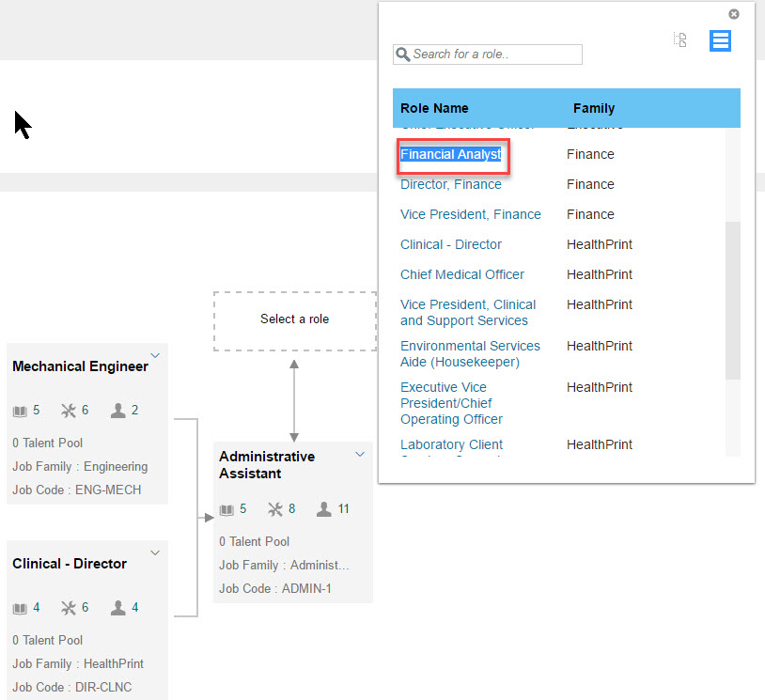Viewport: 765px width, 700px height.
Task: Open Mechanical Engineer competencies book icon
Action: point(20,411)
